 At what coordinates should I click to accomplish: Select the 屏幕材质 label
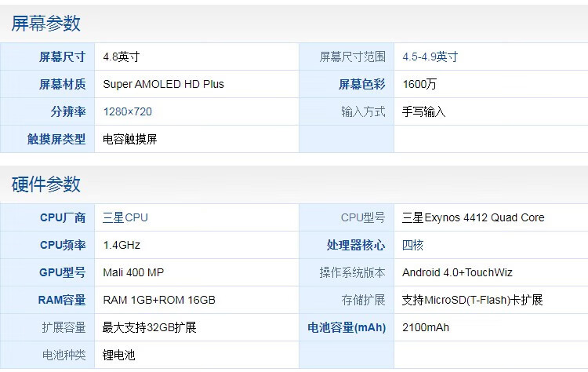pos(62,84)
